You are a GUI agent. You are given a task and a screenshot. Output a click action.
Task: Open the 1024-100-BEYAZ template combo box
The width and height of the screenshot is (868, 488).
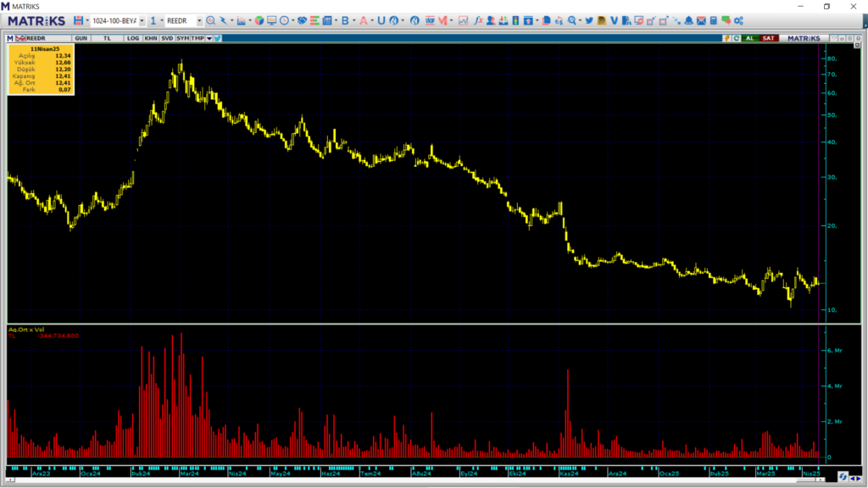coord(117,20)
